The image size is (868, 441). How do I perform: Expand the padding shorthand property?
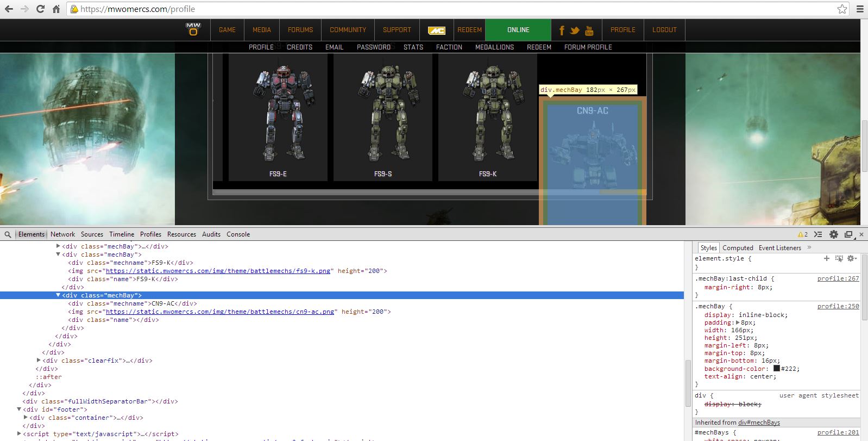tap(738, 322)
